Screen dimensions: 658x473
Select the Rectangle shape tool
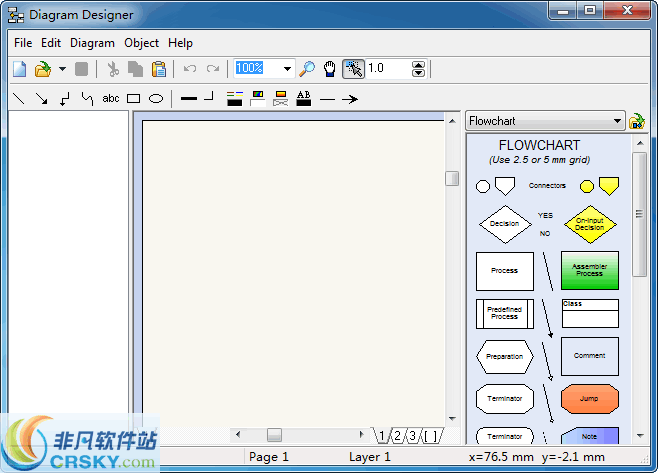[x=133, y=99]
